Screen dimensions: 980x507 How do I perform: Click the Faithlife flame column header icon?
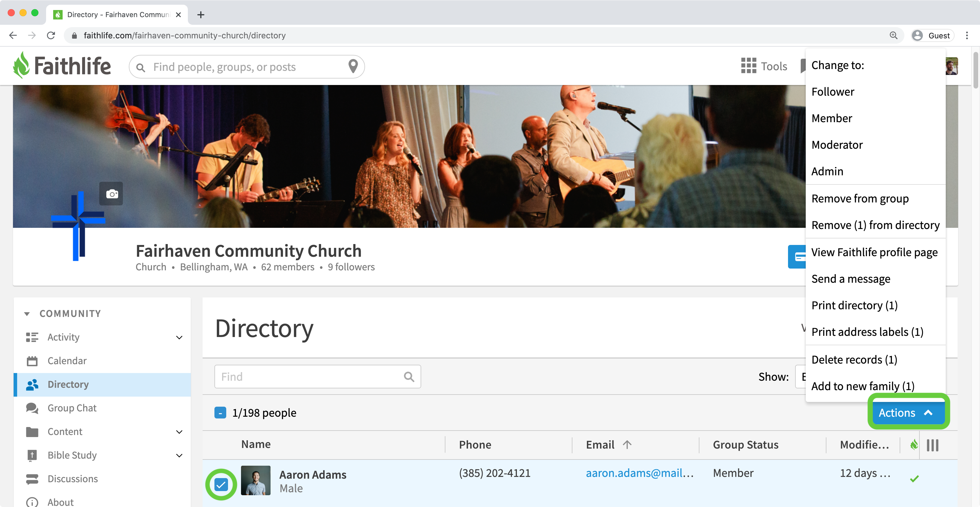pyautogui.click(x=914, y=445)
